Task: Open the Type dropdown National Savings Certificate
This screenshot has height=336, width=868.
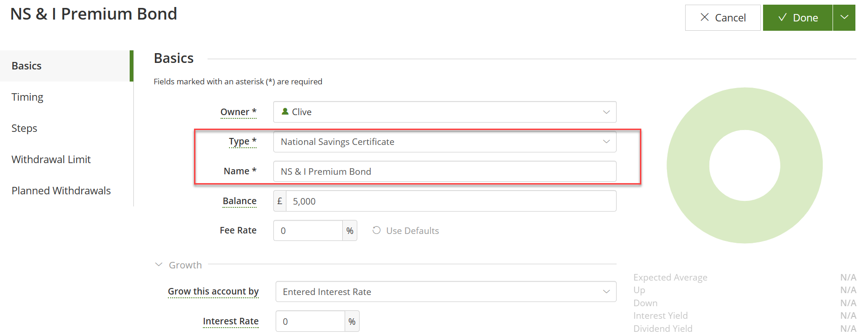Action: (444, 142)
